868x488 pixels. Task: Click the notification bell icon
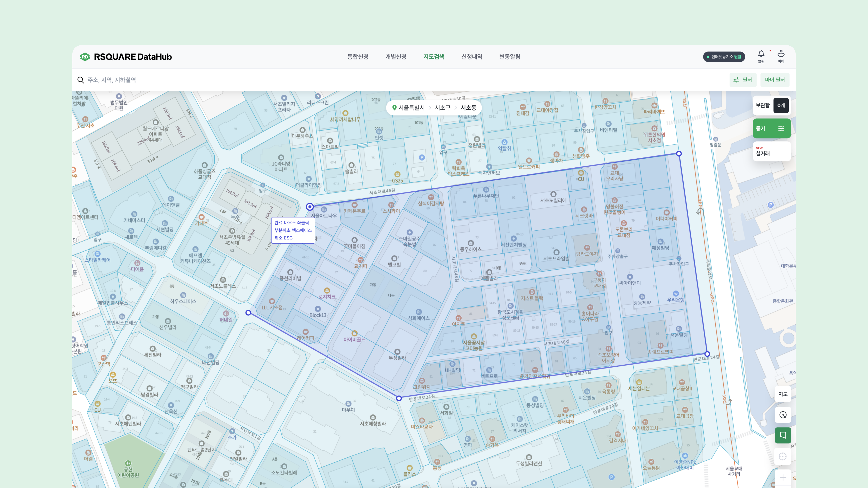point(761,54)
